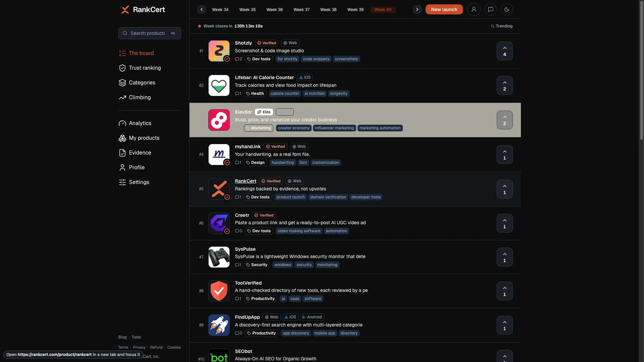
Task: Switch to Week 38 tab
Action: pyautogui.click(x=328, y=9)
